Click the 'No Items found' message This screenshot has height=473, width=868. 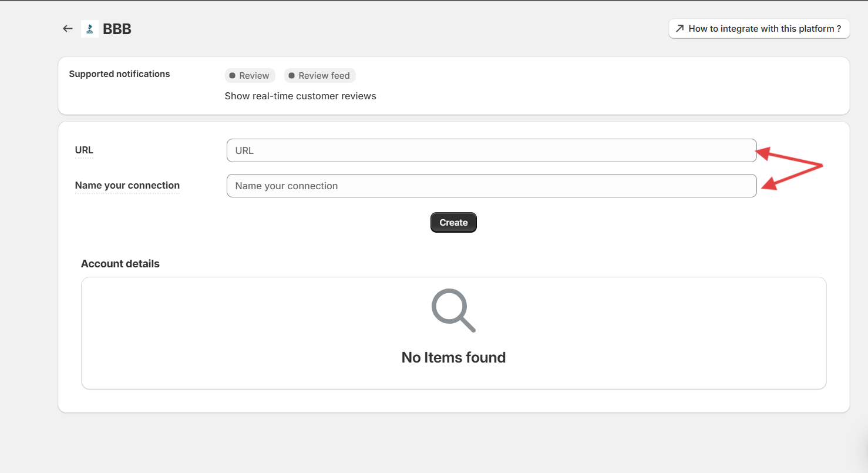453,357
